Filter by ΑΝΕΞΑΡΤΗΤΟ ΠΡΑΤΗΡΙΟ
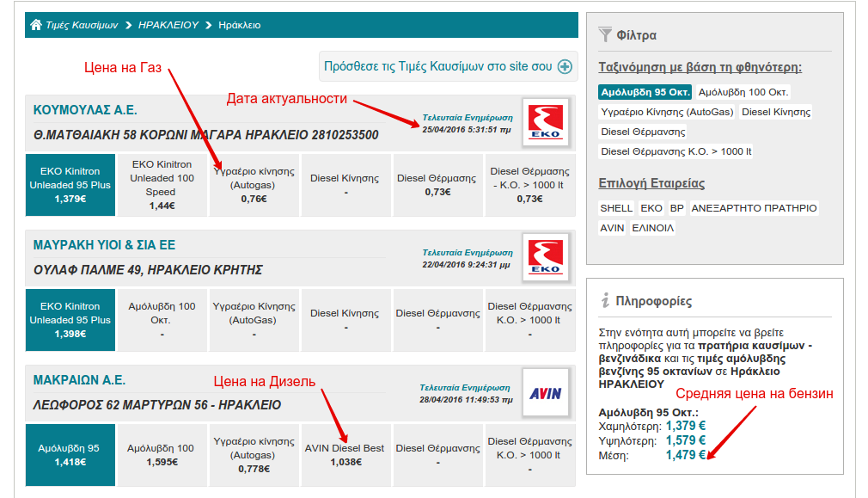The height and width of the screenshot is (498, 868). 755,208
